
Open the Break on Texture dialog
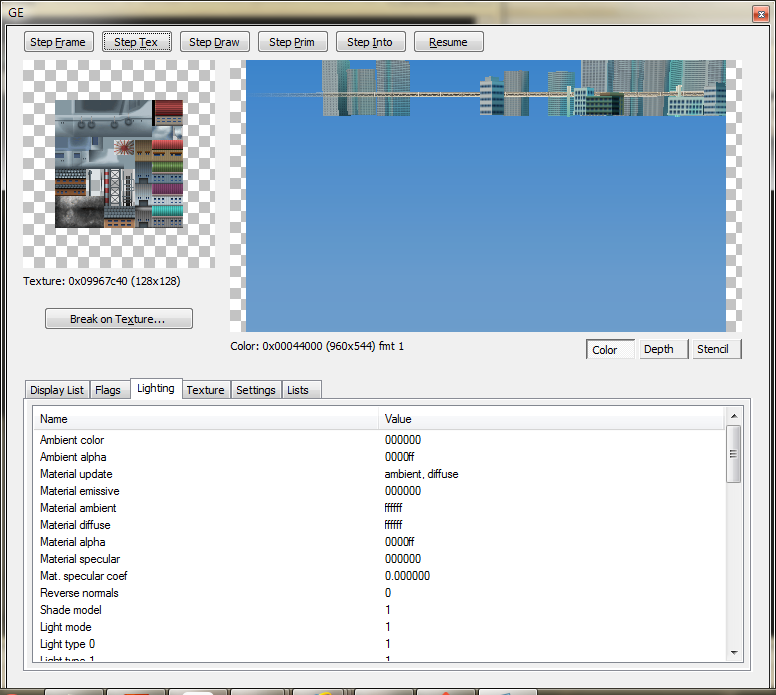coord(118,319)
